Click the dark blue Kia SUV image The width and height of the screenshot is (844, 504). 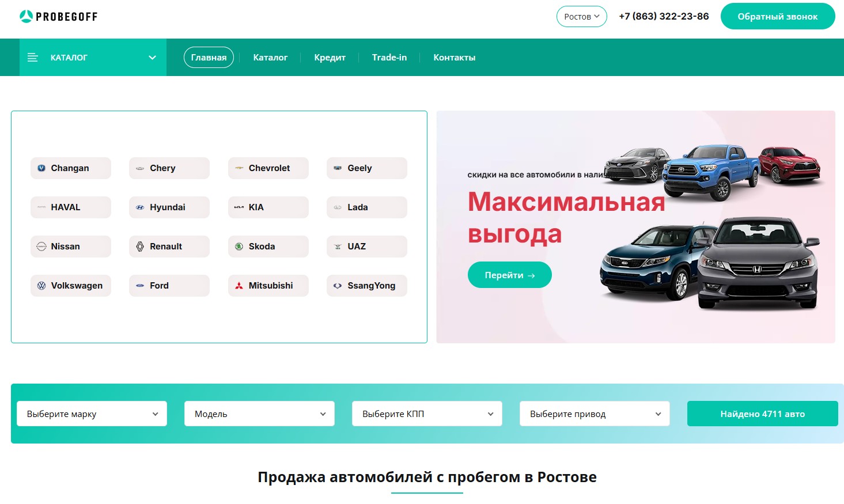coord(652,262)
